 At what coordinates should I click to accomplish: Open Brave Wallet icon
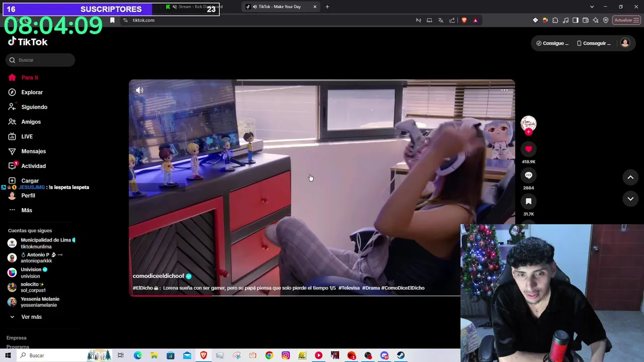(x=586, y=20)
